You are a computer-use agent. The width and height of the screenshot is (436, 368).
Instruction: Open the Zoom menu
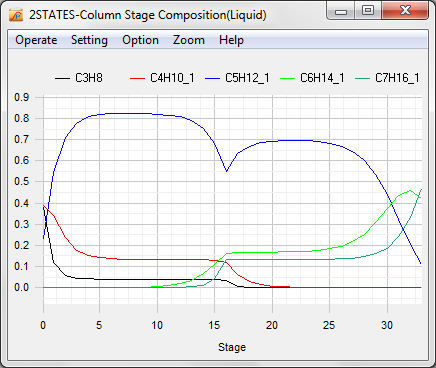pos(189,40)
